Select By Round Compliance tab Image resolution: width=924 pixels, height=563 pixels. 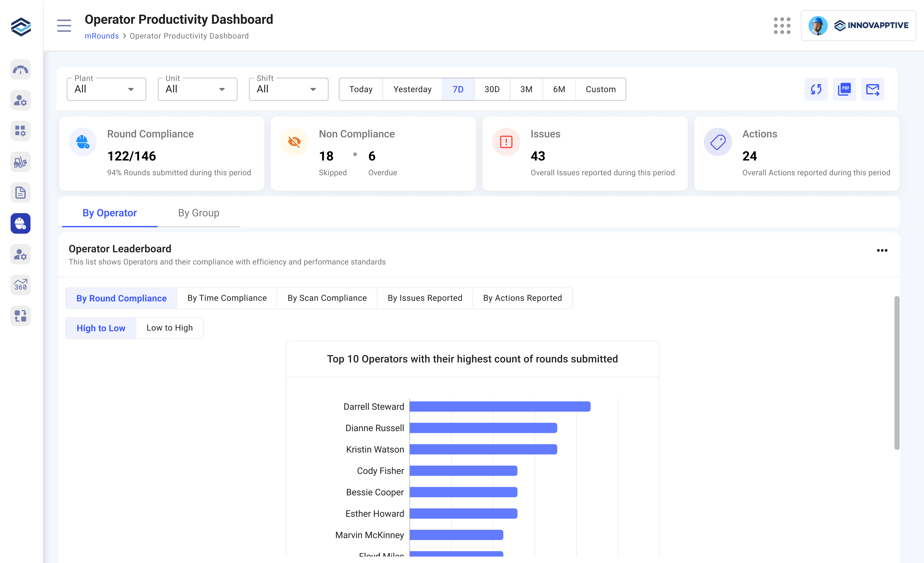point(121,298)
